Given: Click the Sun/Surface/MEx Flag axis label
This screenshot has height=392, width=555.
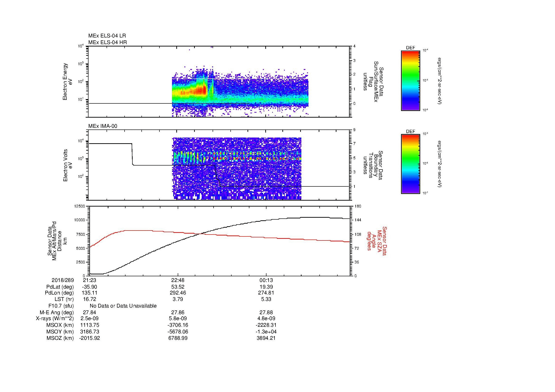Looking at the screenshot, I should point(373,82).
